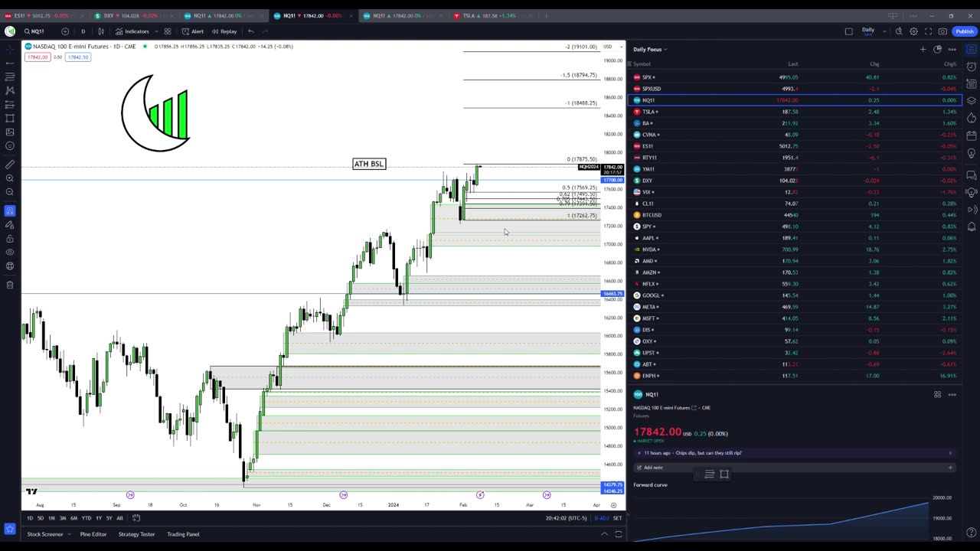Select the BTCUSD row in watchlist
The image size is (980, 551).
tap(795, 215)
